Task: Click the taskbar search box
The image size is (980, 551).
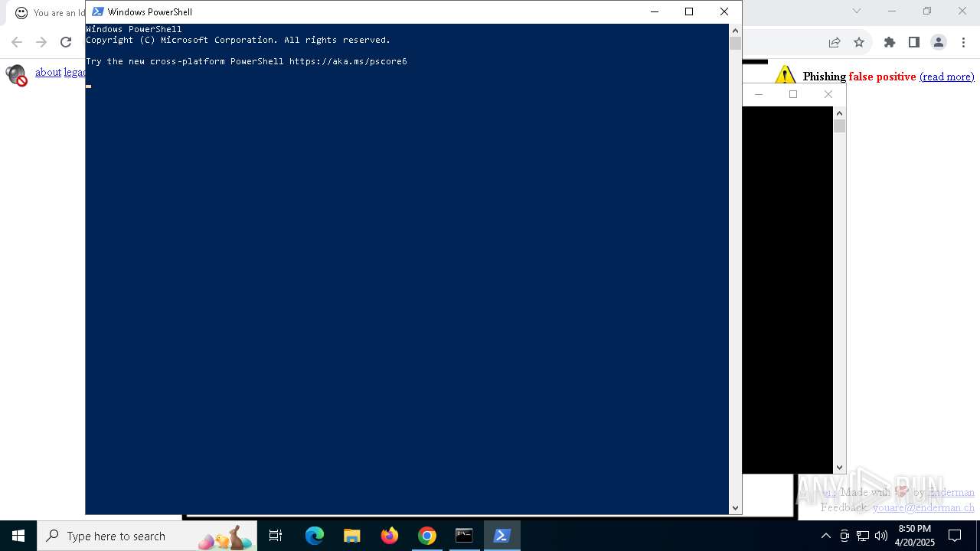Action: tap(147, 536)
